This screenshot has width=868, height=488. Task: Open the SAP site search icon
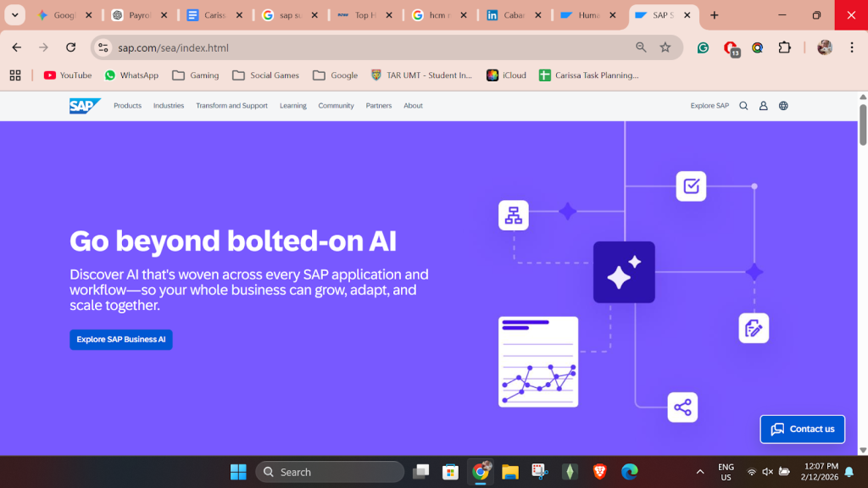click(743, 106)
